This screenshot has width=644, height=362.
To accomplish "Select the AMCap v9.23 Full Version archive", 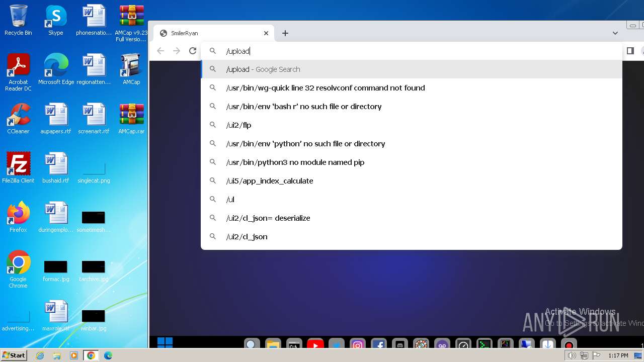I will coord(131,23).
